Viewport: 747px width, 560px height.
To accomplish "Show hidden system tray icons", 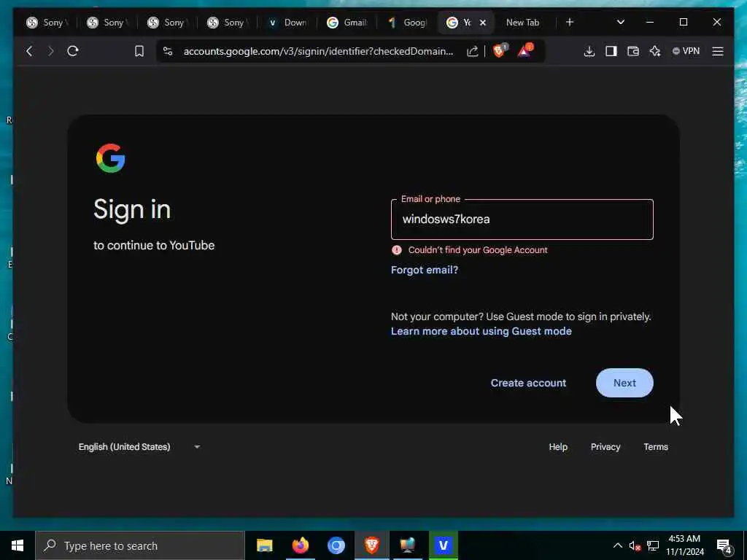I will point(617,545).
